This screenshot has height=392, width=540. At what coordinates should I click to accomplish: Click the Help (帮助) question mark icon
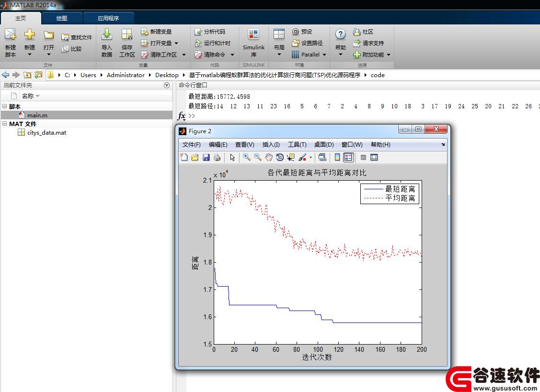340,34
